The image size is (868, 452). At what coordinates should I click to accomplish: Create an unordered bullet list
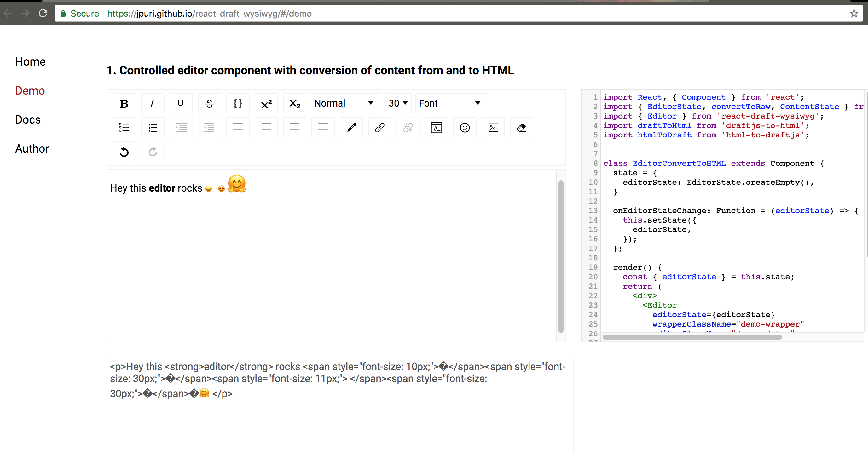coord(124,127)
